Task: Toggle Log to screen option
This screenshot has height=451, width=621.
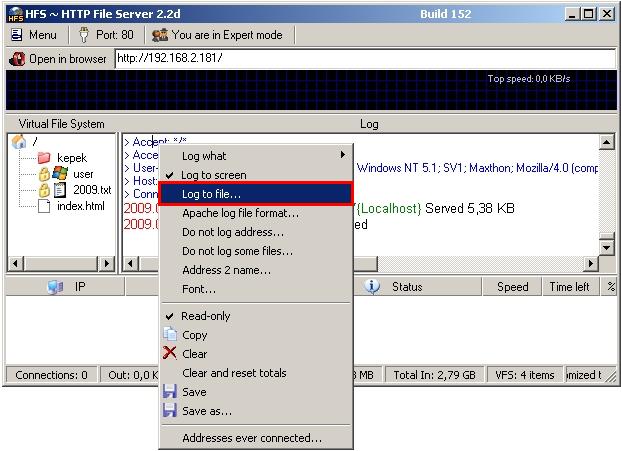Action: coord(255,175)
